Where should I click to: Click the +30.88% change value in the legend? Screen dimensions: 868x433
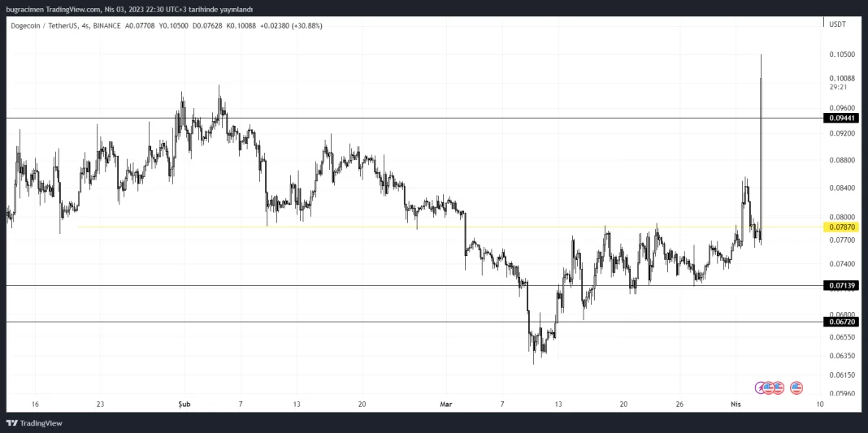[308, 26]
